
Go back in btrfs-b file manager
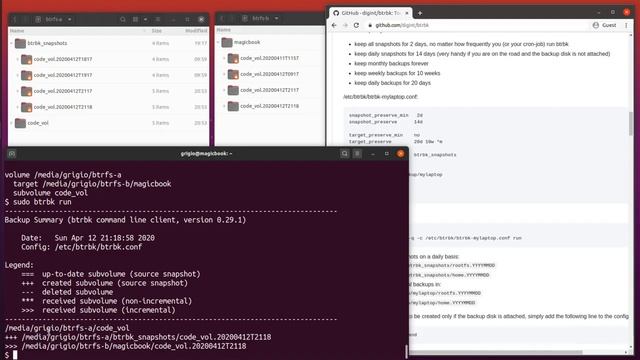[x=222, y=18]
